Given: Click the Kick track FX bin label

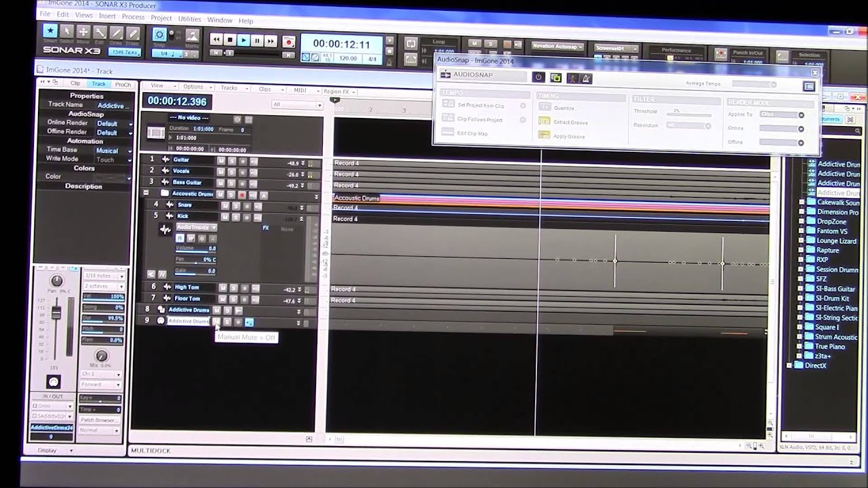Looking at the screenshot, I should 266,228.
